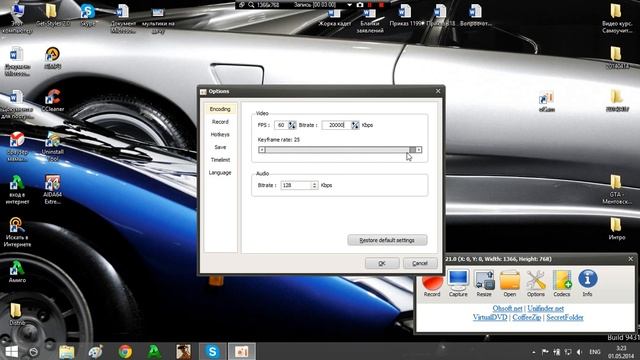The width and height of the screenshot is (640, 360).
Task: Open the Options wrench icon
Action: click(536, 283)
